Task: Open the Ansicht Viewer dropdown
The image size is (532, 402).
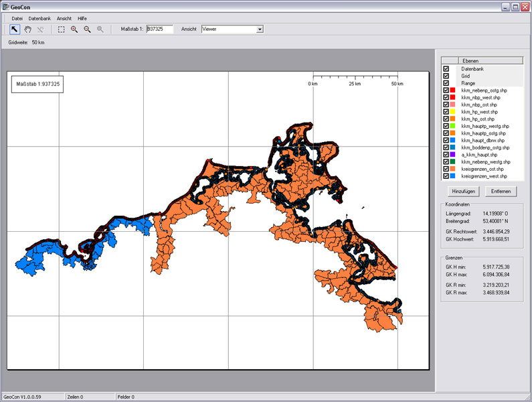Action: coord(260,29)
